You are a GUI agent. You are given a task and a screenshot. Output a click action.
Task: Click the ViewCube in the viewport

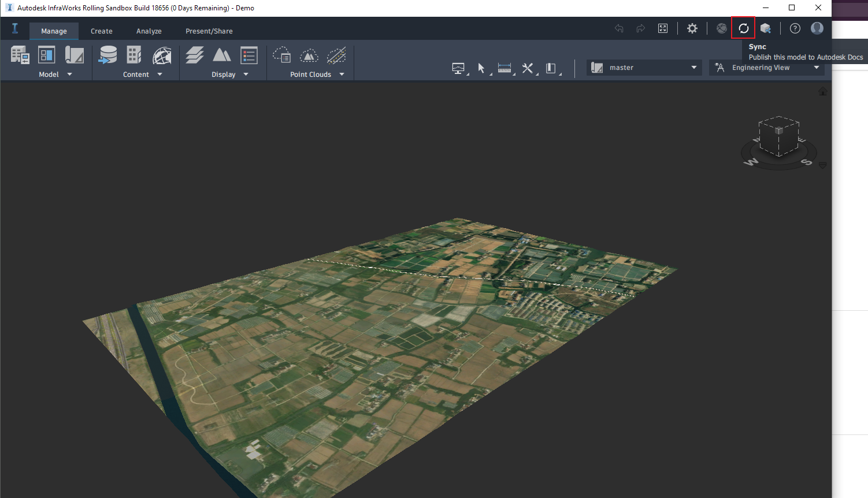point(778,136)
